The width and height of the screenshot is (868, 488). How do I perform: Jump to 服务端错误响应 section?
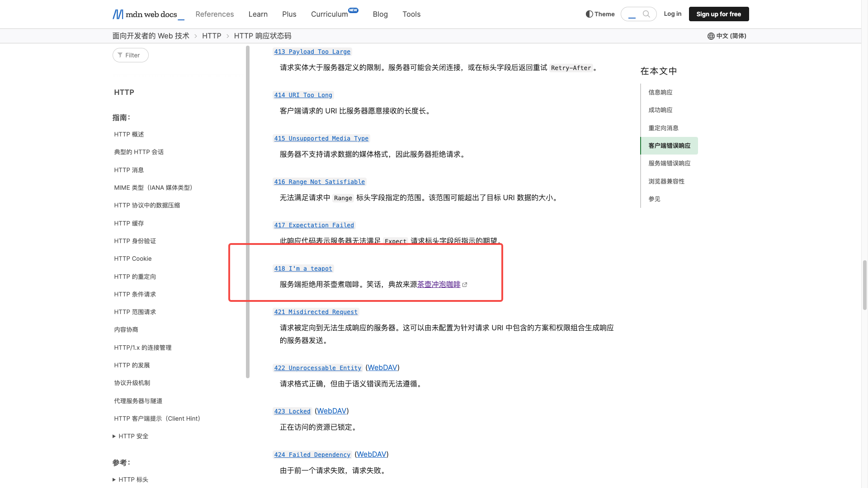[x=670, y=164]
